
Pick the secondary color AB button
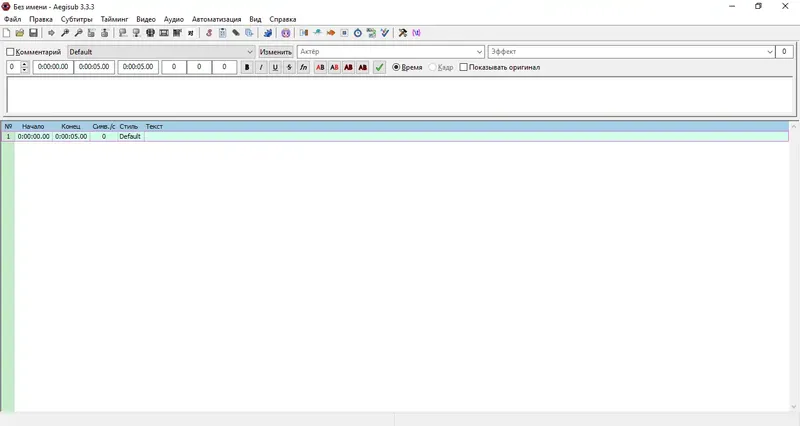coord(334,67)
